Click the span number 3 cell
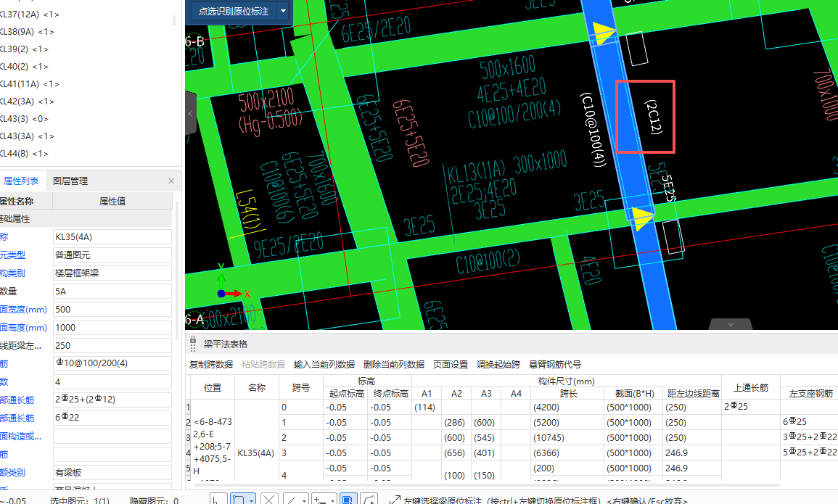This screenshot has width=838, height=504. point(301,453)
